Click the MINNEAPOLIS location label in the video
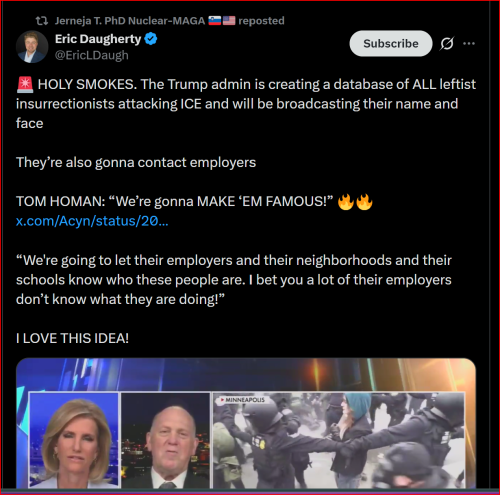The height and width of the screenshot is (495, 500). (242, 400)
